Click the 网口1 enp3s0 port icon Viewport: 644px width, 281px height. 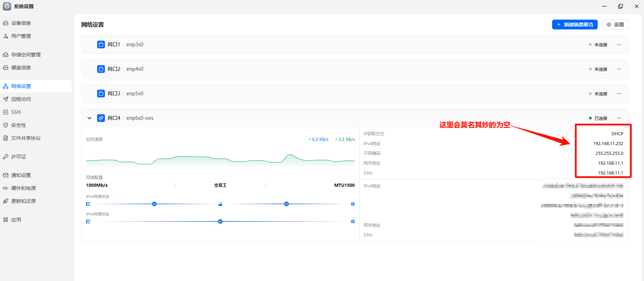[x=101, y=44]
